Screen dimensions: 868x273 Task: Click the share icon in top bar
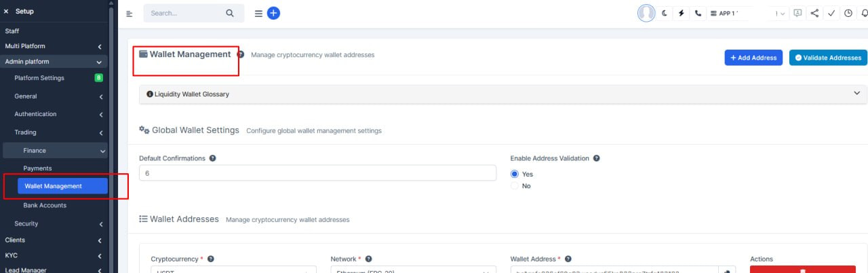click(814, 14)
